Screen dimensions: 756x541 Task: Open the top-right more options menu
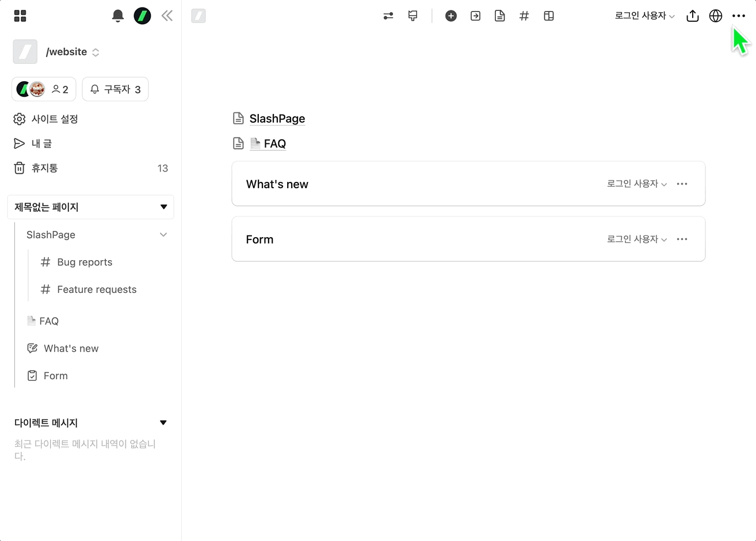[739, 16]
